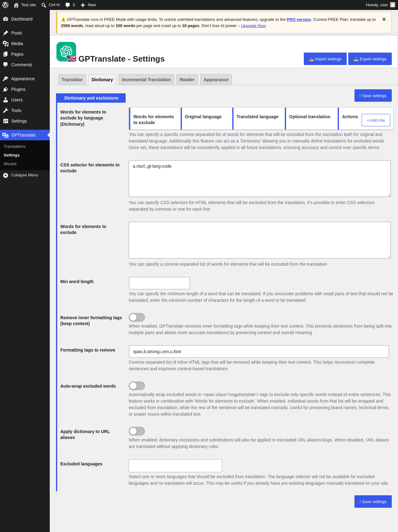Click the Appearance paintbrush icon in sidebar

(6, 79)
